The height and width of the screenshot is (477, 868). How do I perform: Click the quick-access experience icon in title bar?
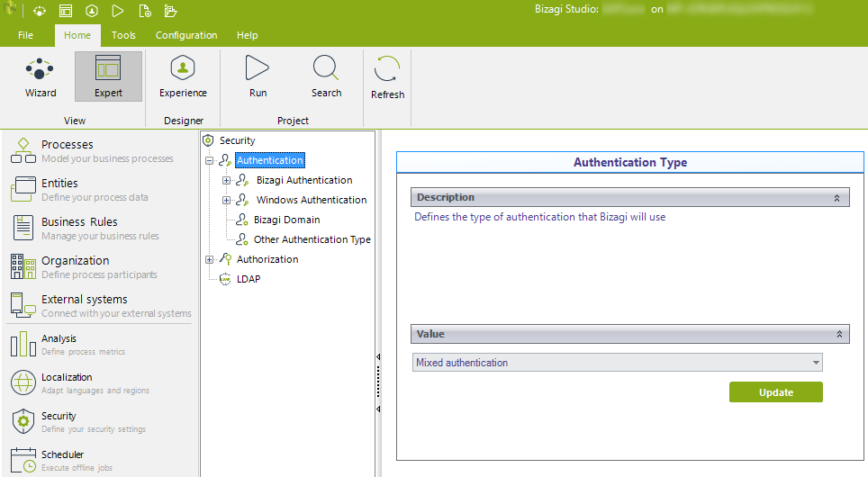[x=92, y=11]
